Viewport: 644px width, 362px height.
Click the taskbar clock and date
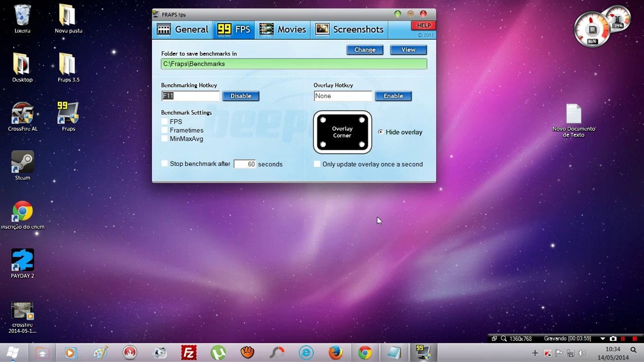point(613,353)
